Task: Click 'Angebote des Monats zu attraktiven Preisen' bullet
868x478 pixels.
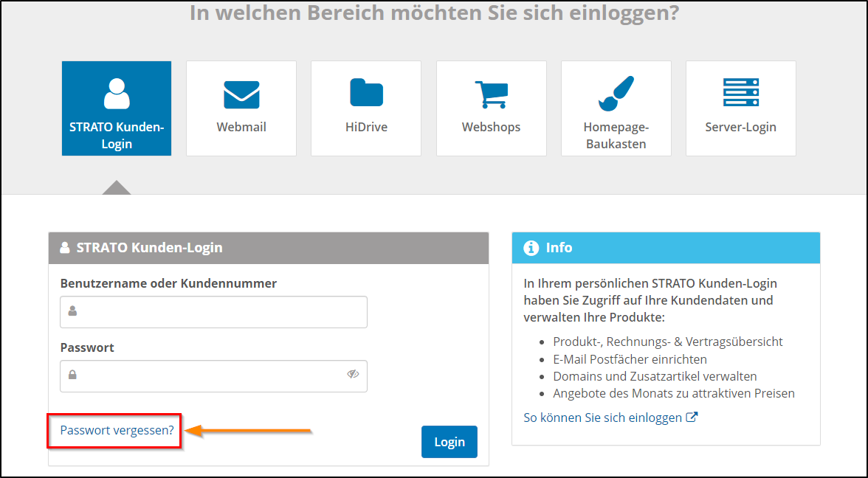Action: (674, 393)
